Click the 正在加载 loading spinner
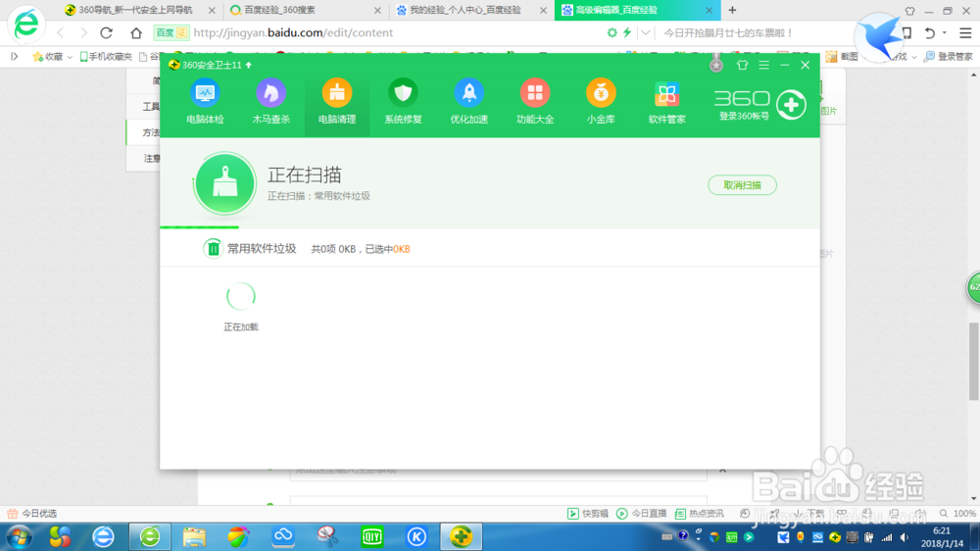 (241, 296)
